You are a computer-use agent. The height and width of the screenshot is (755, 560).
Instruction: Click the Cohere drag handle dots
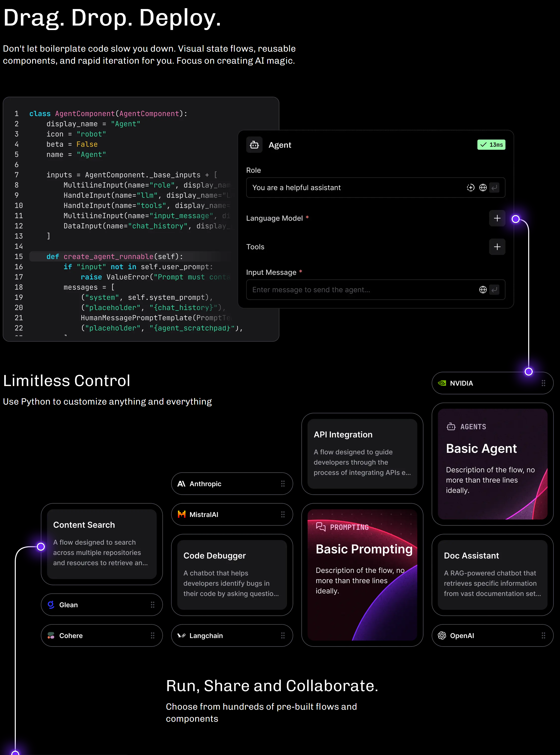point(153,636)
